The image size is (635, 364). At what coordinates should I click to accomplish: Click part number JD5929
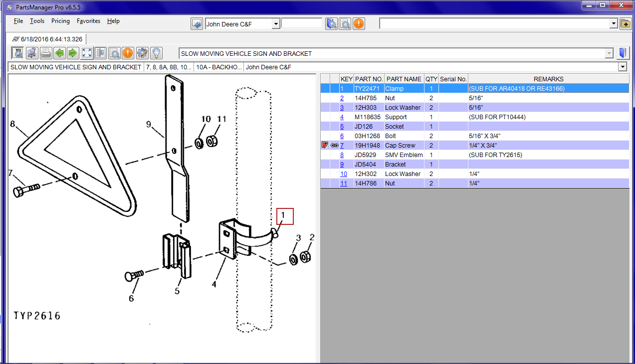tap(365, 155)
